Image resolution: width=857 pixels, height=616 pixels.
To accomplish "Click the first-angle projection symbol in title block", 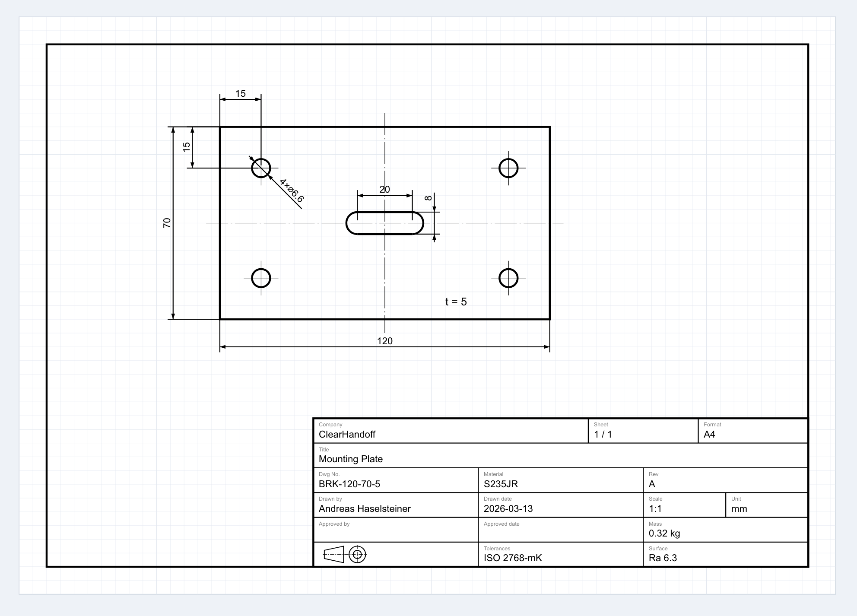I will point(345,554).
